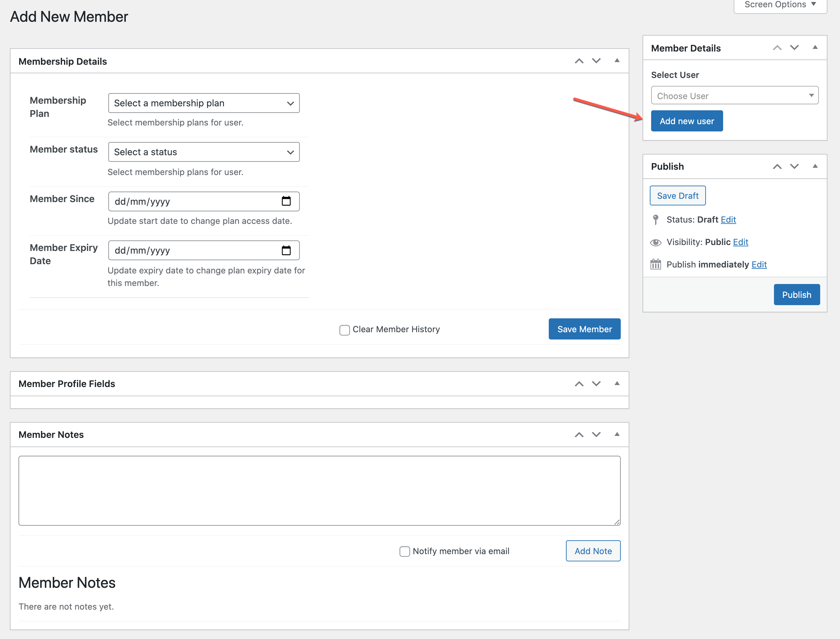Open the Choose User dropdown
This screenshot has height=639, width=840.
[x=734, y=95]
